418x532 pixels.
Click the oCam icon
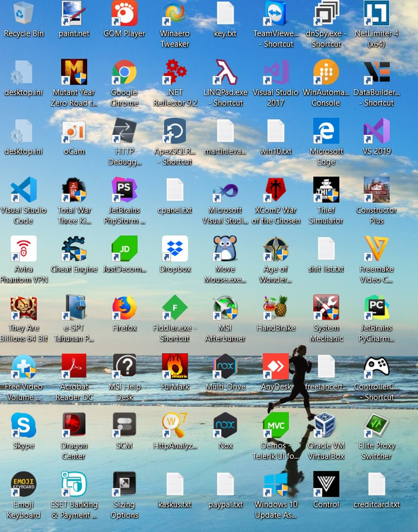pyautogui.click(x=74, y=131)
